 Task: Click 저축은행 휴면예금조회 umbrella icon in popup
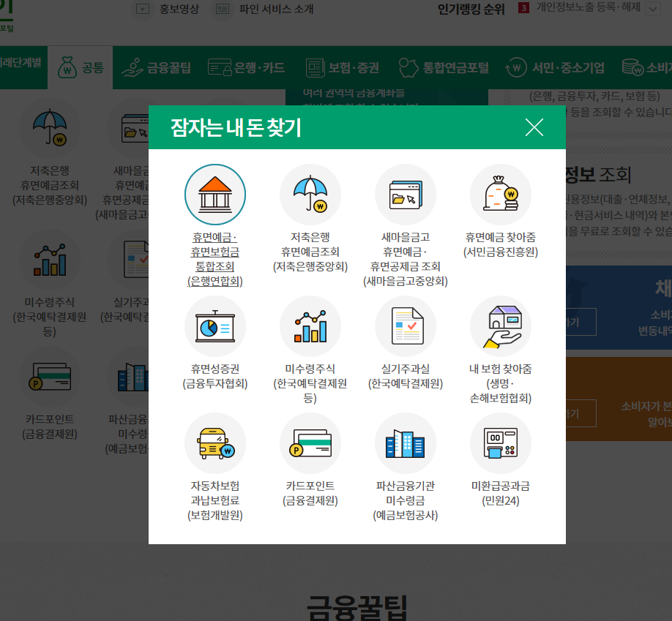[310, 195]
